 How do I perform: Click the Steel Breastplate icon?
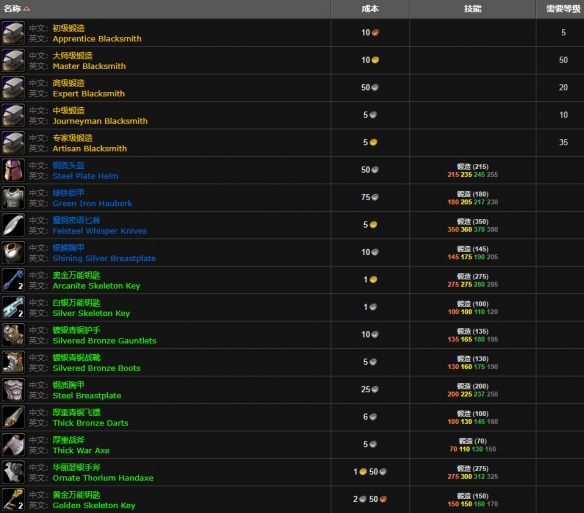point(13,390)
